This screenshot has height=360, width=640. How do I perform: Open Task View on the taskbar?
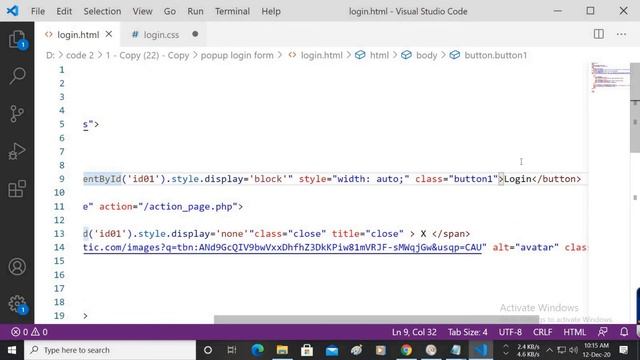point(232,350)
